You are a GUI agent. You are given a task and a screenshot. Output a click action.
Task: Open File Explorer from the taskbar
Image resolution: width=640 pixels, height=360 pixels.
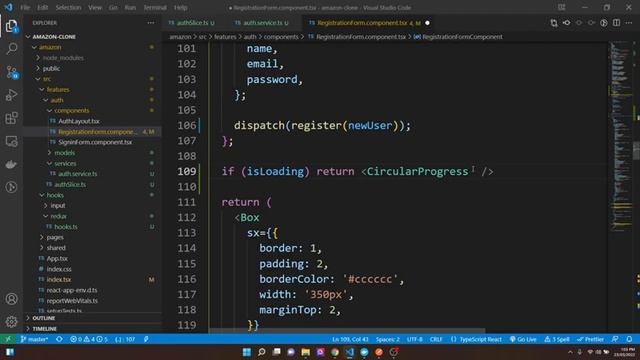pos(305,352)
